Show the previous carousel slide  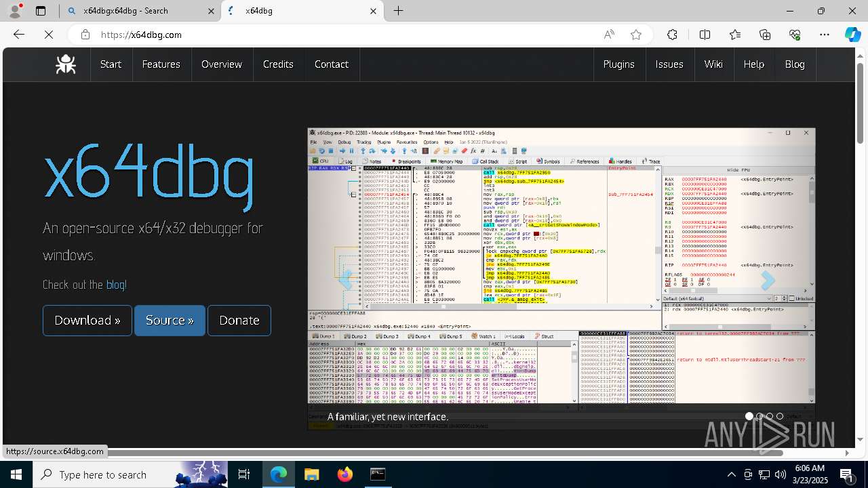point(346,279)
